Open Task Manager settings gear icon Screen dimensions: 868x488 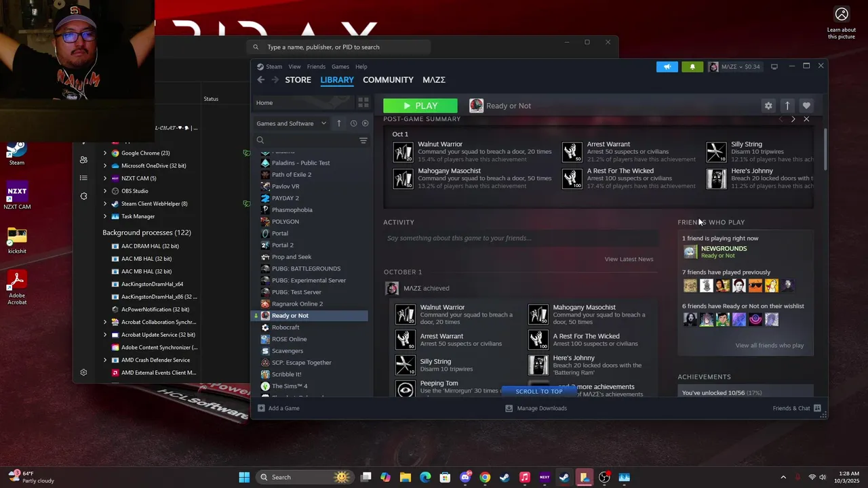(83, 372)
